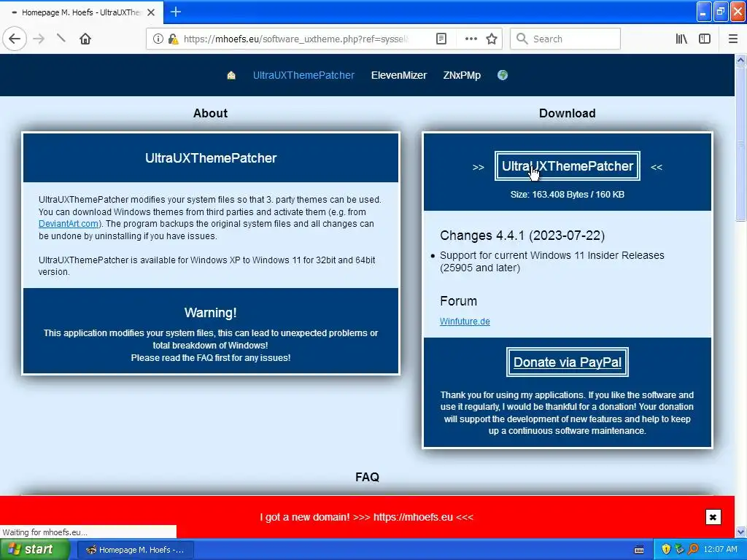Click the safely remove hardware tray icon
Screen dimensions: 747x560
[x=679, y=550]
